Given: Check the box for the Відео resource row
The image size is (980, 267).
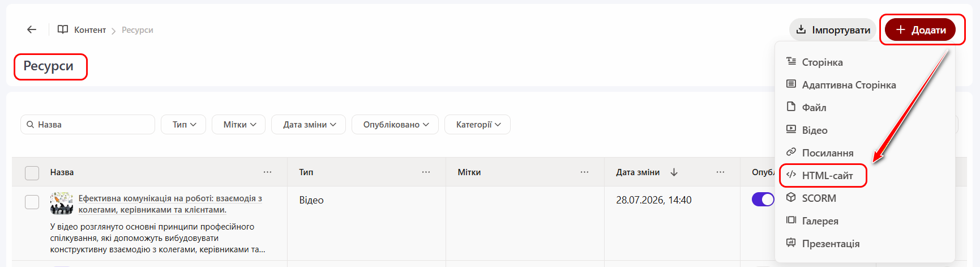Looking at the screenshot, I should [x=32, y=202].
